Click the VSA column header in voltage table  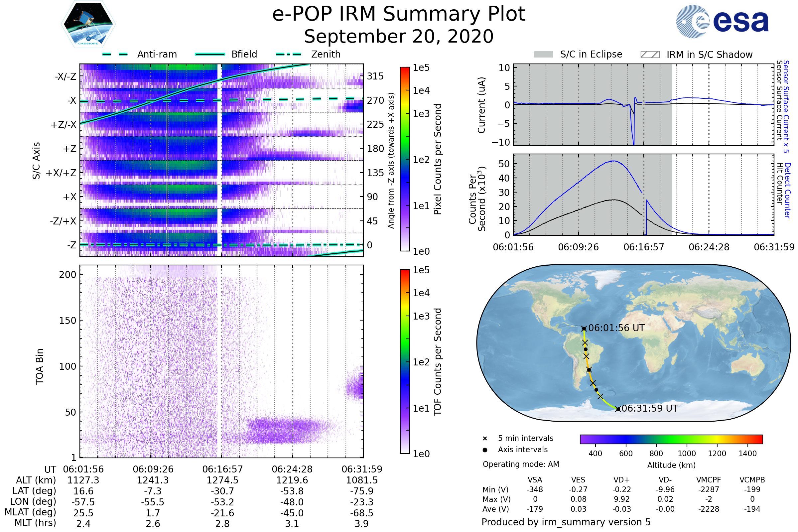point(535,480)
